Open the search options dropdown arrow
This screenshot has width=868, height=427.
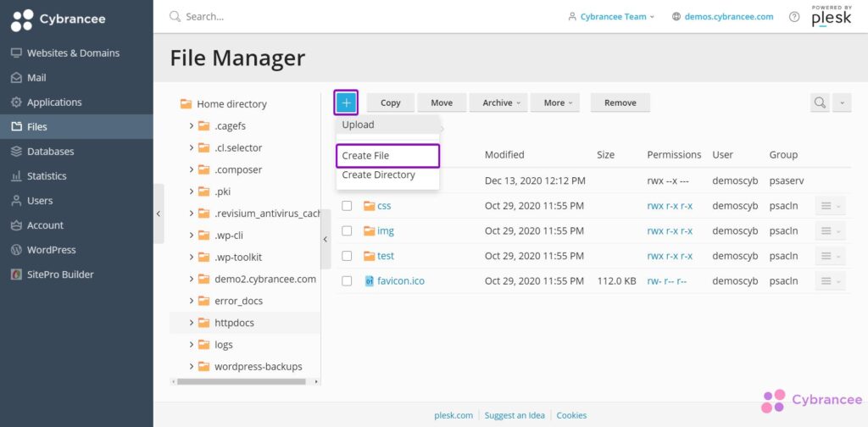[842, 103]
